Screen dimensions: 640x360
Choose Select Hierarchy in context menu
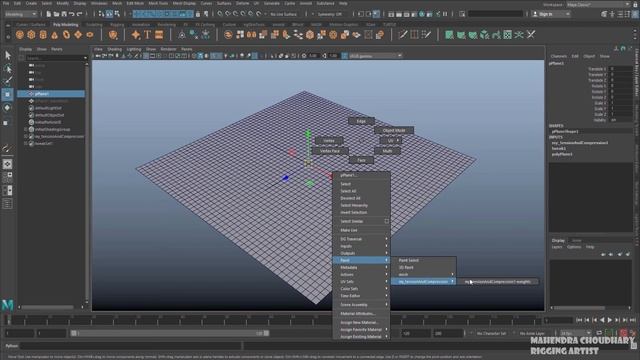361,205
